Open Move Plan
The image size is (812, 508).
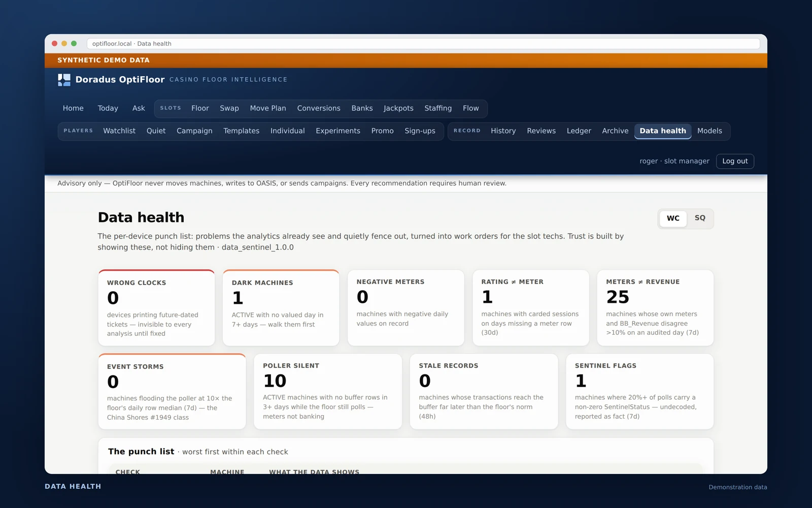pos(268,108)
